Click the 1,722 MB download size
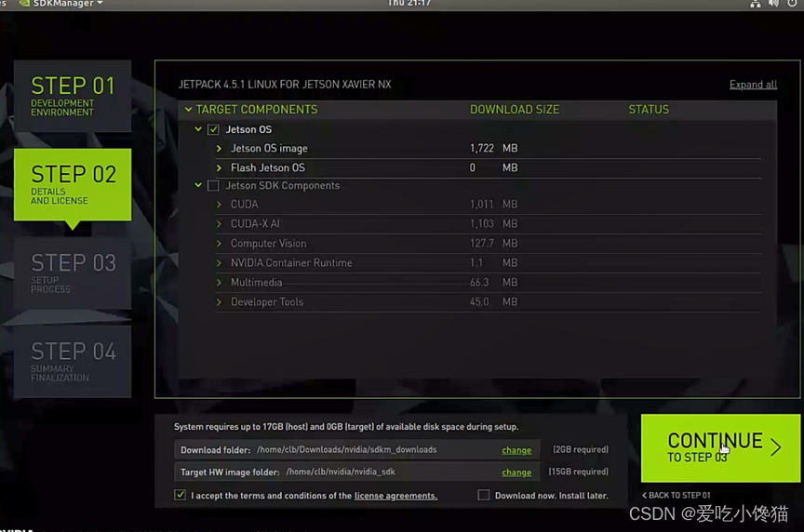Screen dimensions: 804x532 tap(494, 149)
